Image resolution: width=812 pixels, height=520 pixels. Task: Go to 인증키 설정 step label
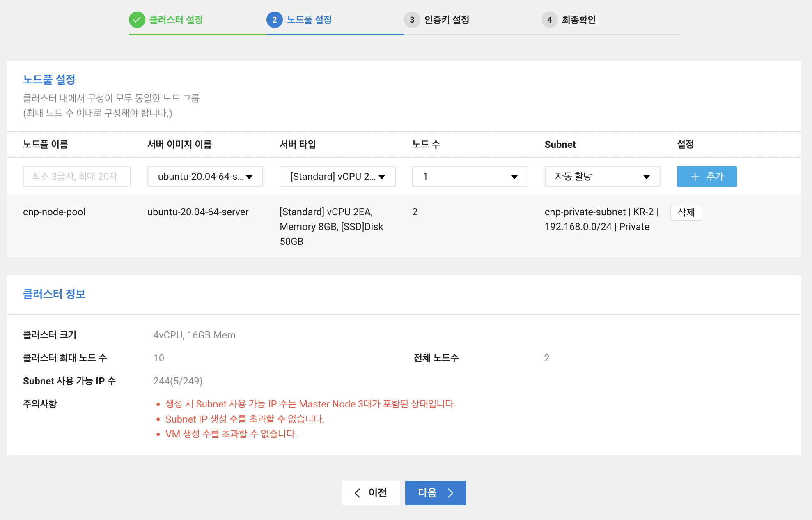(447, 20)
